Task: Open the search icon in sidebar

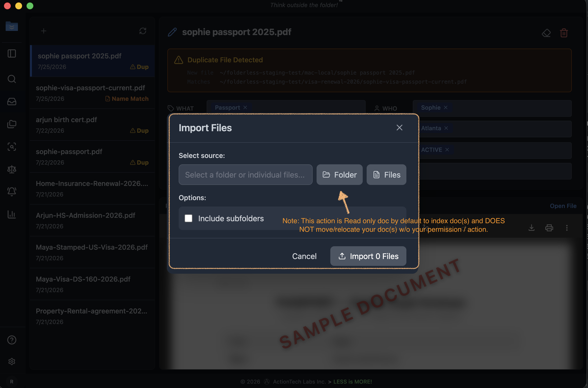Action: pos(12,79)
